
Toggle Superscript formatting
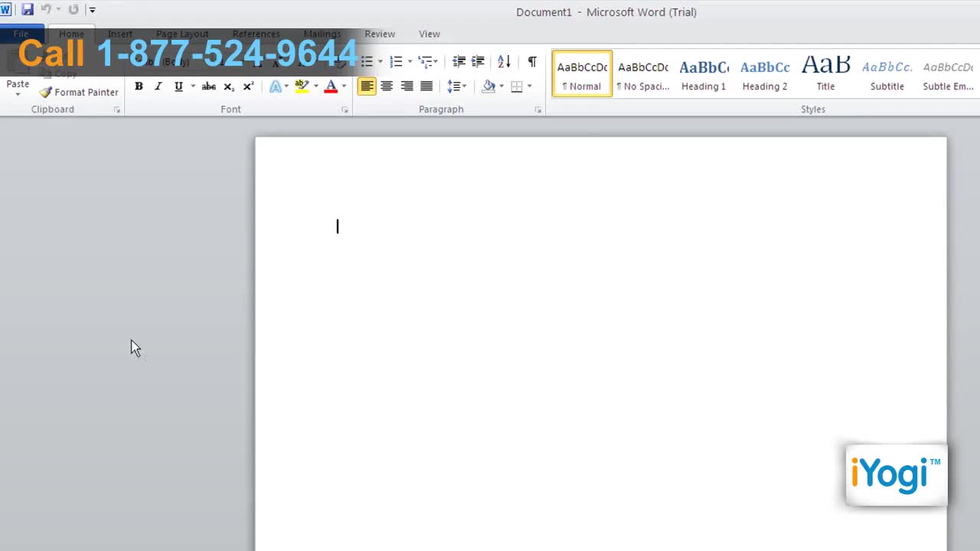249,86
